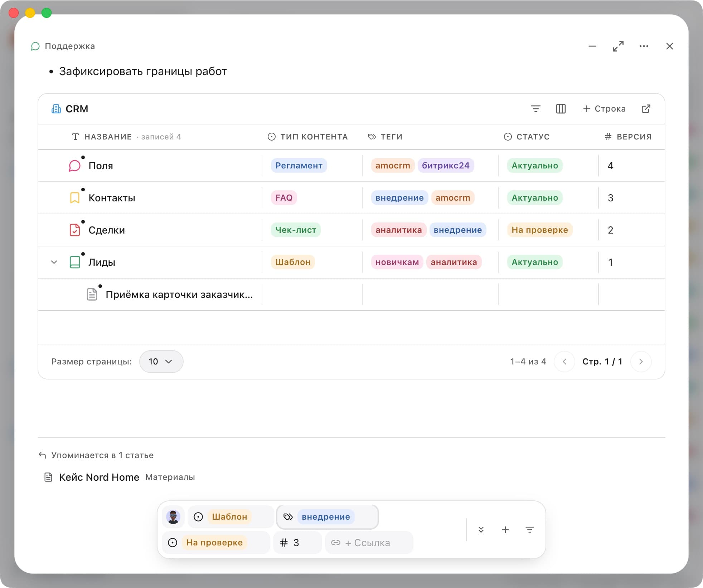Click the version number field showing 3
The height and width of the screenshot is (588, 703).
pyautogui.click(x=297, y=543)
